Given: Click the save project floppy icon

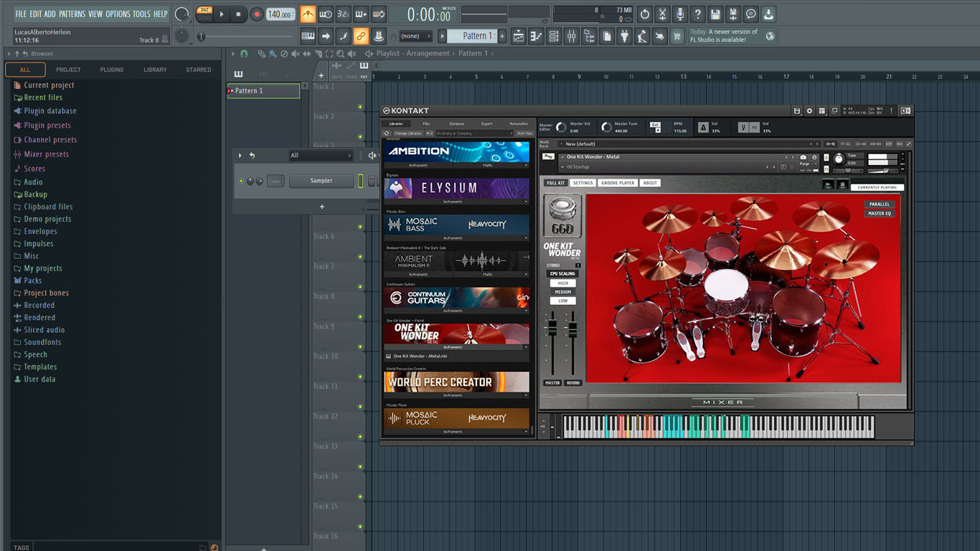Looking at the screenshot, I should (715, 14).
